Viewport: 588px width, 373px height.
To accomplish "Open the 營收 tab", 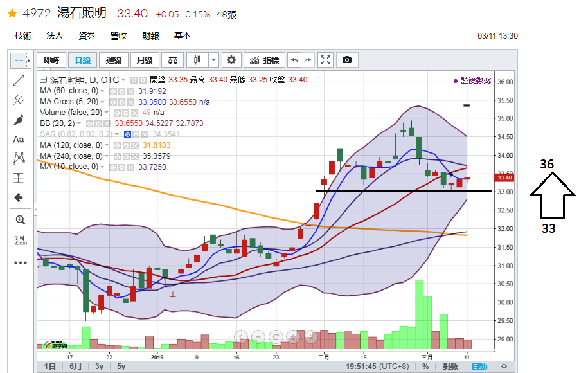I will tap(118, 35).
